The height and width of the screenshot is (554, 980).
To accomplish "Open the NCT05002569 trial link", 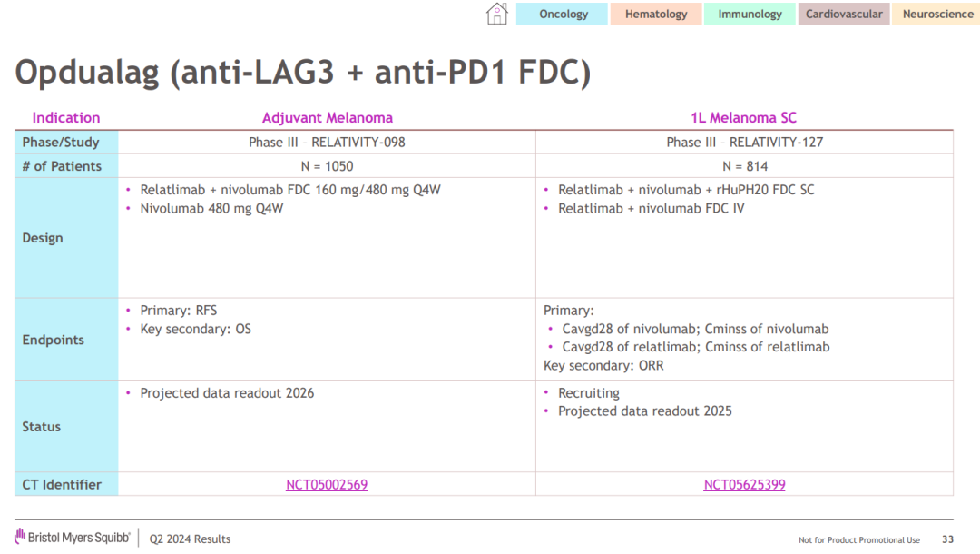I will coord(327,485).
